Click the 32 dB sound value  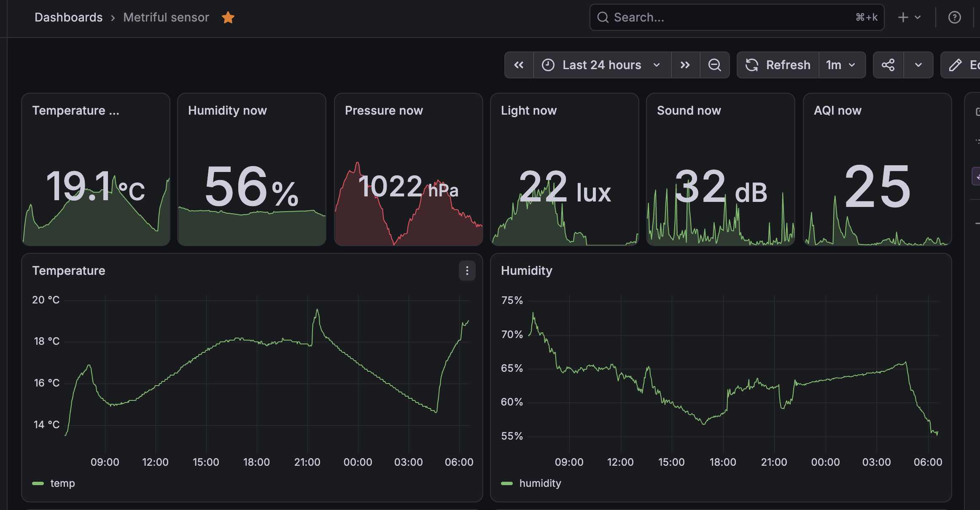(721, 186)
